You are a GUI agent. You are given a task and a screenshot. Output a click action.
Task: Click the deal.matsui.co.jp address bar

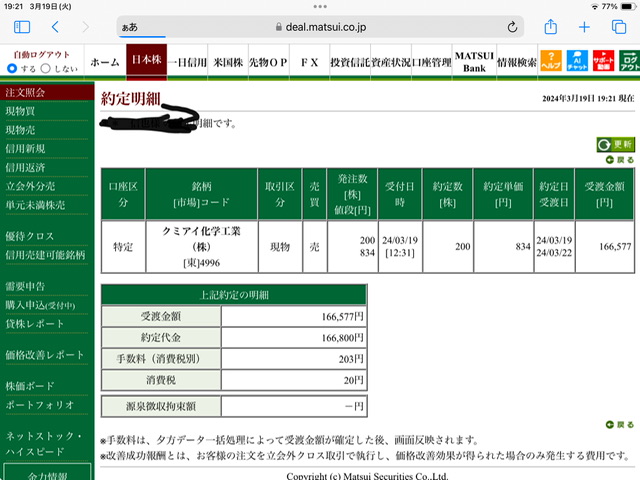320,27
